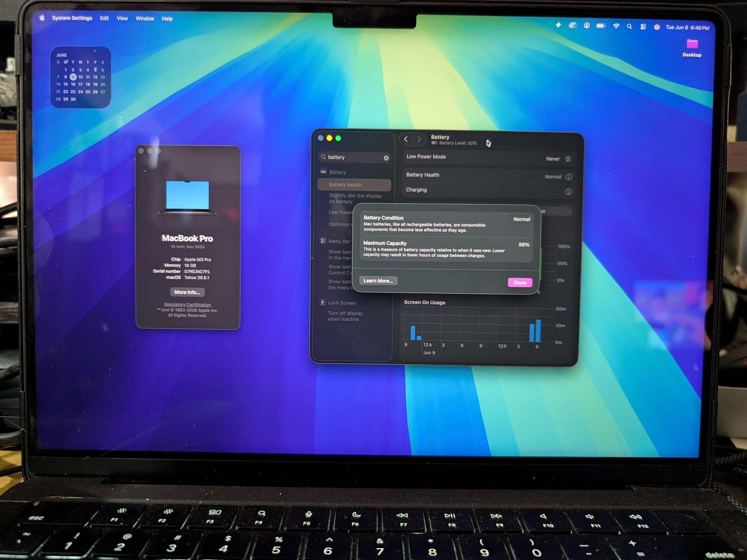Click the menu bar icon beside Menu Bar
Viewport: 747px width, 560px height.
click(x=323, y=241)
